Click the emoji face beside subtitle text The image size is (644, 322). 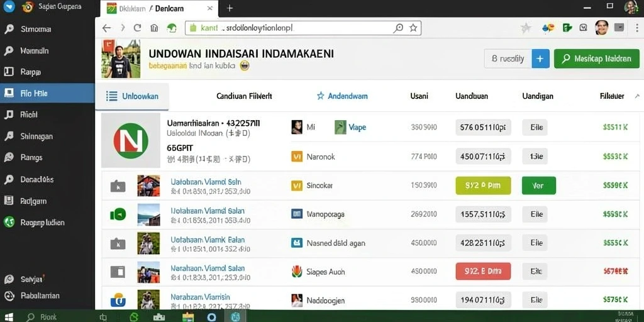point(244,65)
